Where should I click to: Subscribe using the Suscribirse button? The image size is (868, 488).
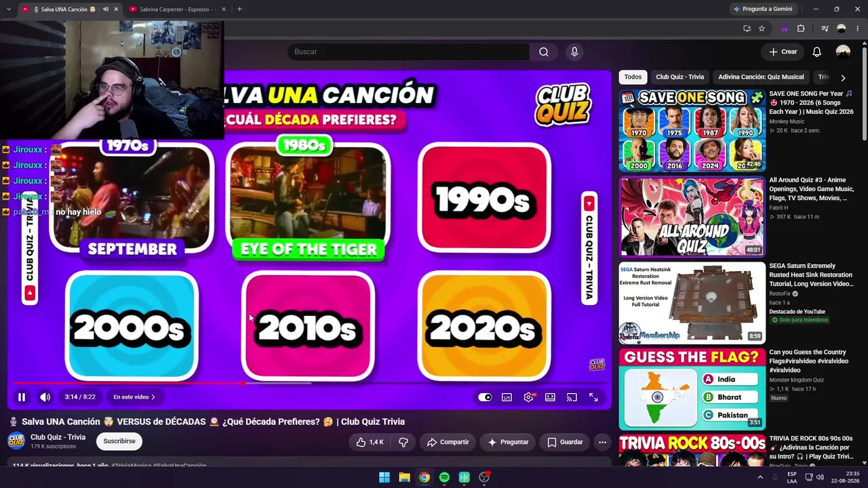pos(119,441)
